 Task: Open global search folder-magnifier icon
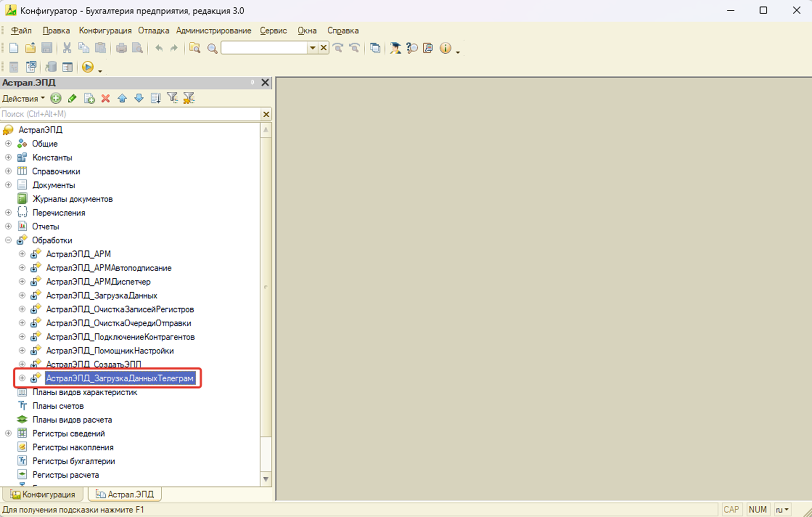195,48
